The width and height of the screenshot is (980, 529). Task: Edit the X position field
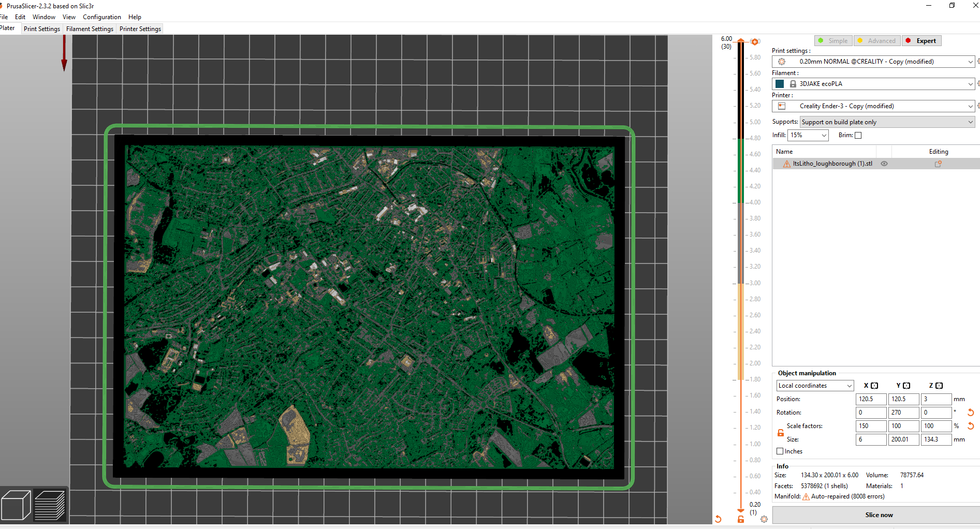coord(871,399)
